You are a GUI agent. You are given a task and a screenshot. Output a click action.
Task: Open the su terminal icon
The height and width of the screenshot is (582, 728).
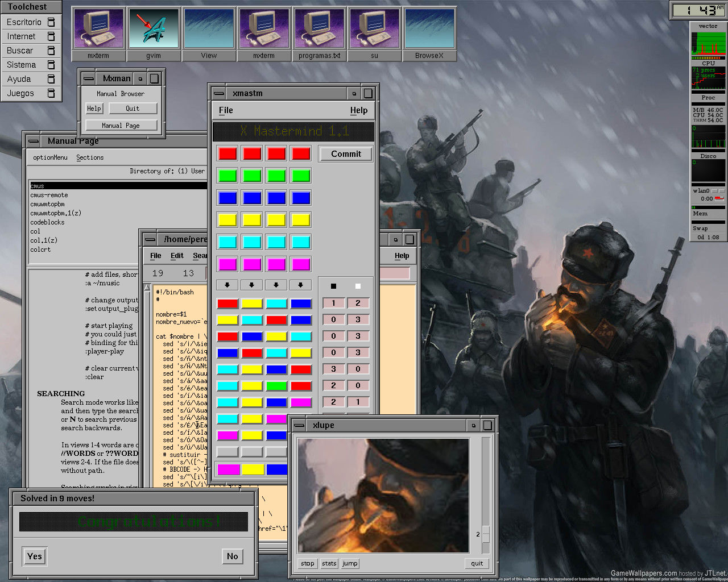pos(374,34)
